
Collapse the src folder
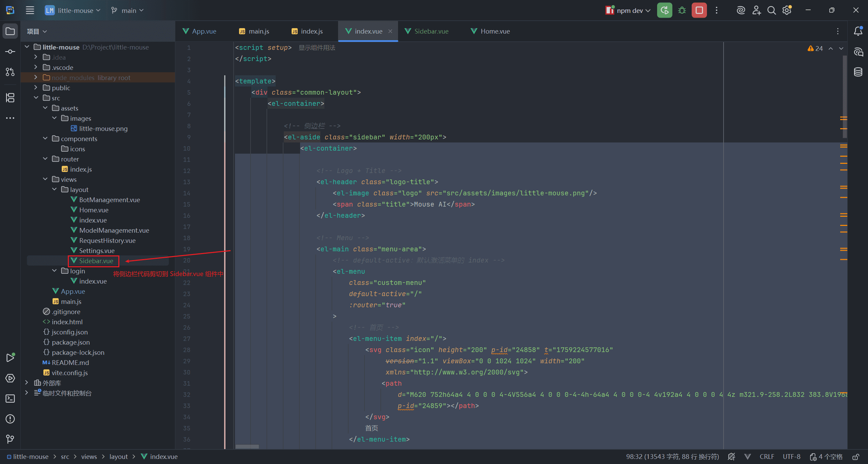click(36, 98)
